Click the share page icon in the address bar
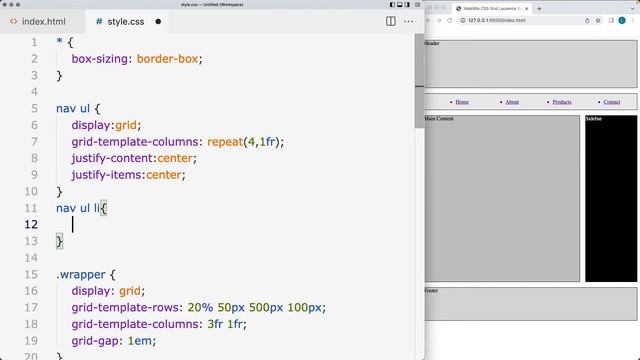The height and width of the screenshot is (360, 640). click(x=587, y=20)
